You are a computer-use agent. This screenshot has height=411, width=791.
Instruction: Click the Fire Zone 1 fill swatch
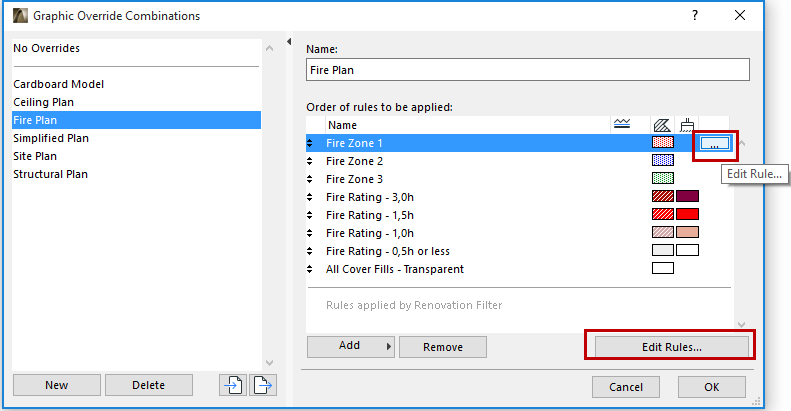663,143
